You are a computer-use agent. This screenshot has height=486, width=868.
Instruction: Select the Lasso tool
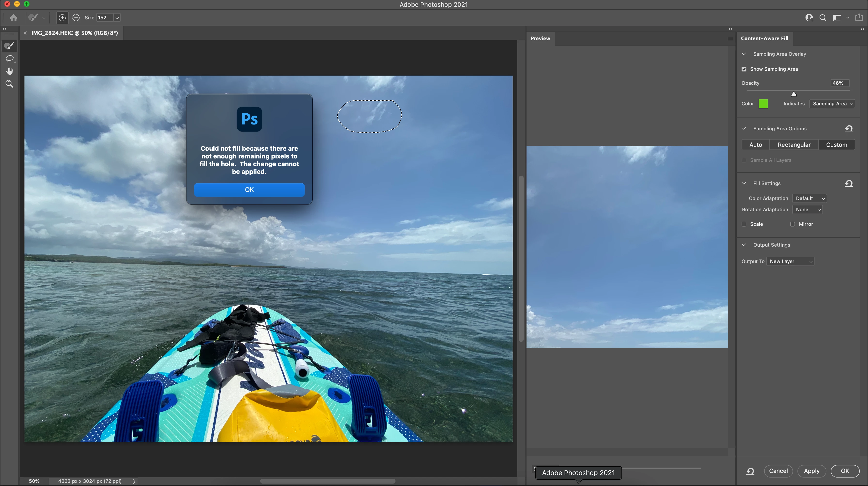[9, 59]
